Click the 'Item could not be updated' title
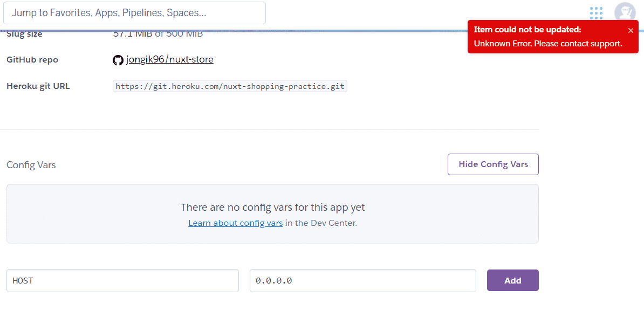644x311 pixels. [527, 30]
